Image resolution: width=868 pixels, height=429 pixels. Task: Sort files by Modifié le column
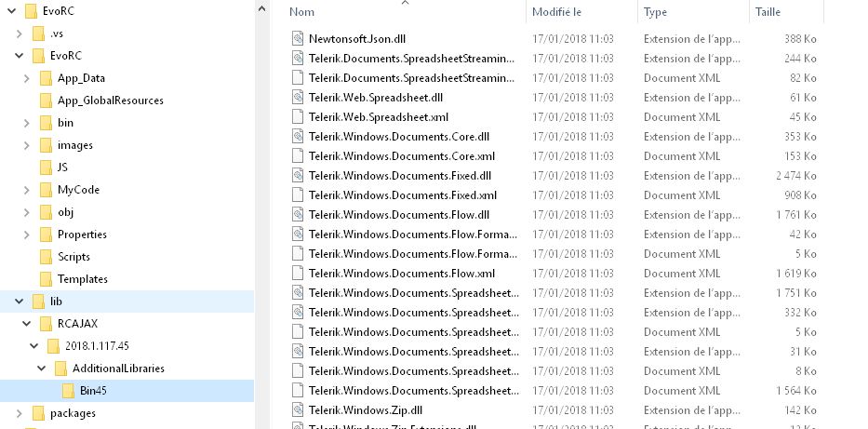point(555,12)
